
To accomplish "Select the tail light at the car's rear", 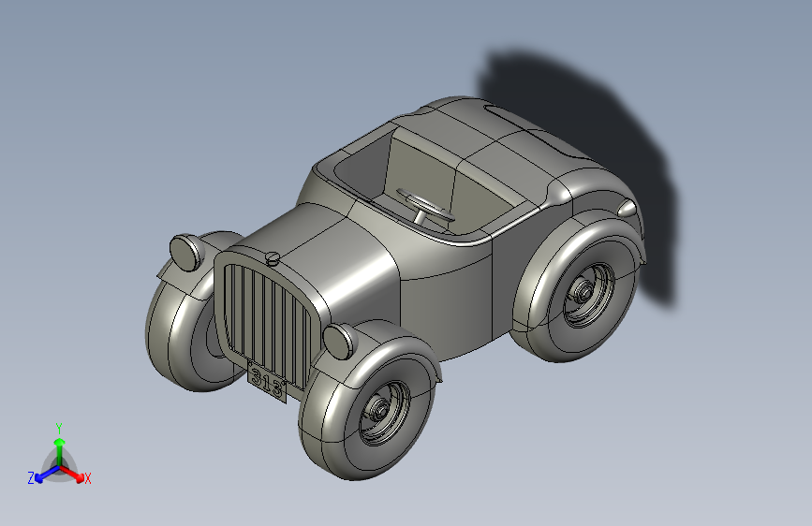I will click(627, 208).
